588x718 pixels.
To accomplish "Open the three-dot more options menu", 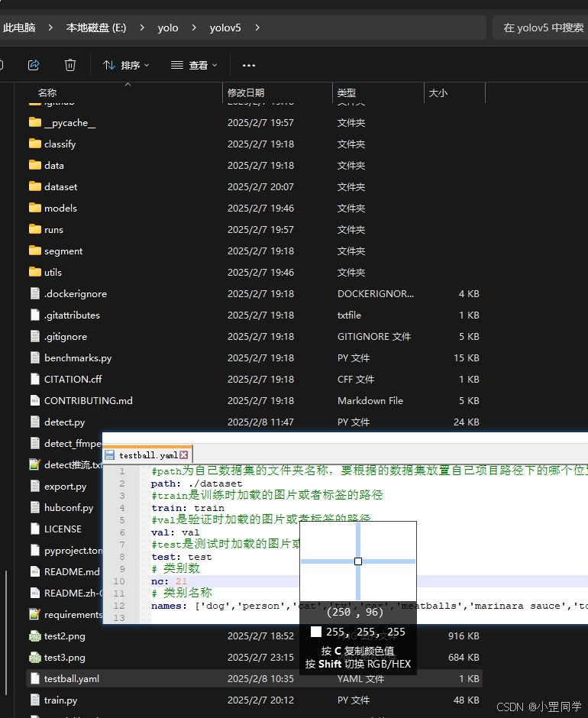I will click(249, 66).
